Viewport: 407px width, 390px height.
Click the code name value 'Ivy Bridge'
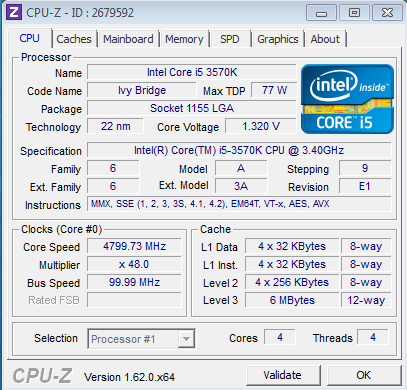[142, 90]
